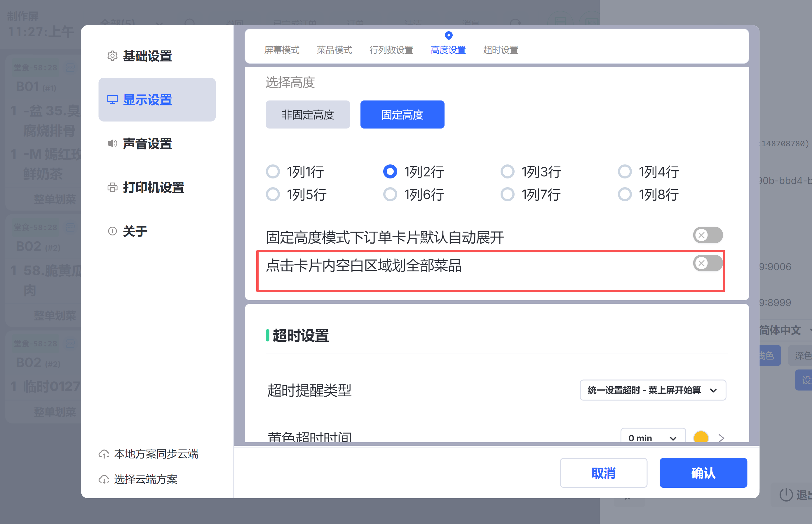Open the 超时提醒类型 dropdown

[x=653, y=390]
